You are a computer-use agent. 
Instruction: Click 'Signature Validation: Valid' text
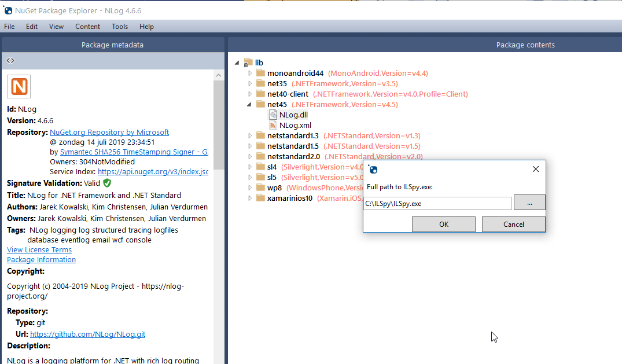pyautogui.click(x=54, y=183)
